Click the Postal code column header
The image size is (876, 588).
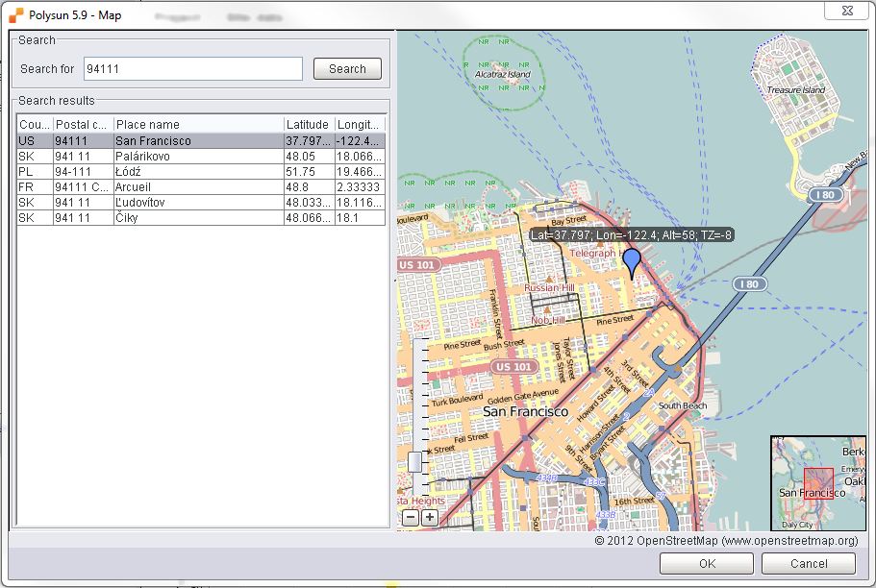(x=83, y=125)
